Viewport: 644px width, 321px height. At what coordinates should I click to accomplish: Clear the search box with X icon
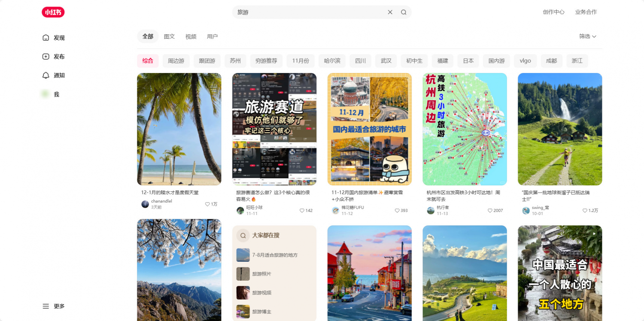click(390, 12)
